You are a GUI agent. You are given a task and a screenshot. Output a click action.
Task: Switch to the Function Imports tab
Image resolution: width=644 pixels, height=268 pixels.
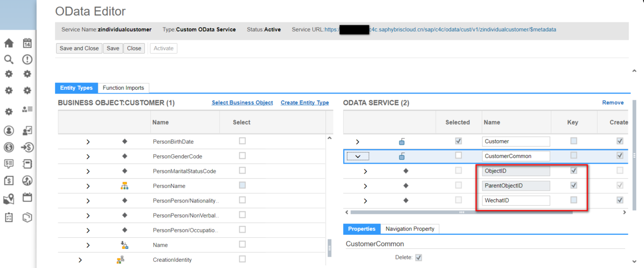coord(124,88)
